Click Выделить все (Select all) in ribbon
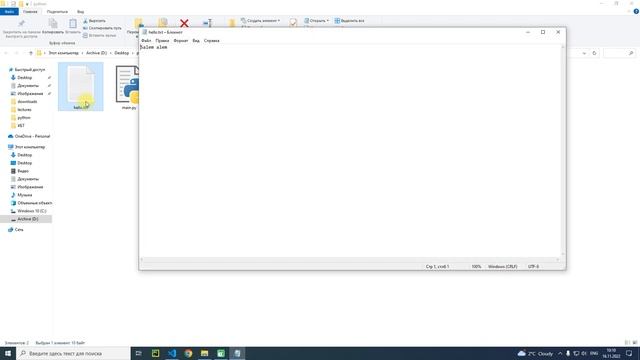Viewport: 640px width, 360px height. (349, 20)
